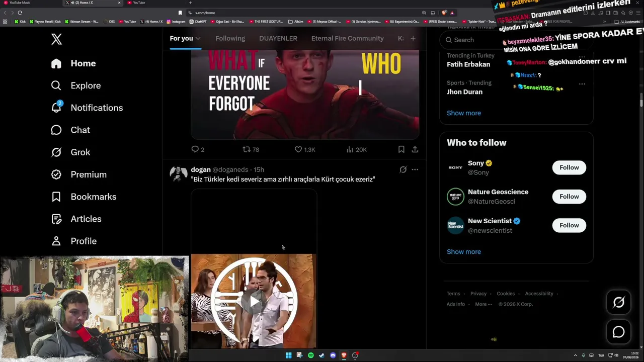
Task: Open the Nature Geoscience profile name
Action: pyautogui.click(x=498, y=192)
